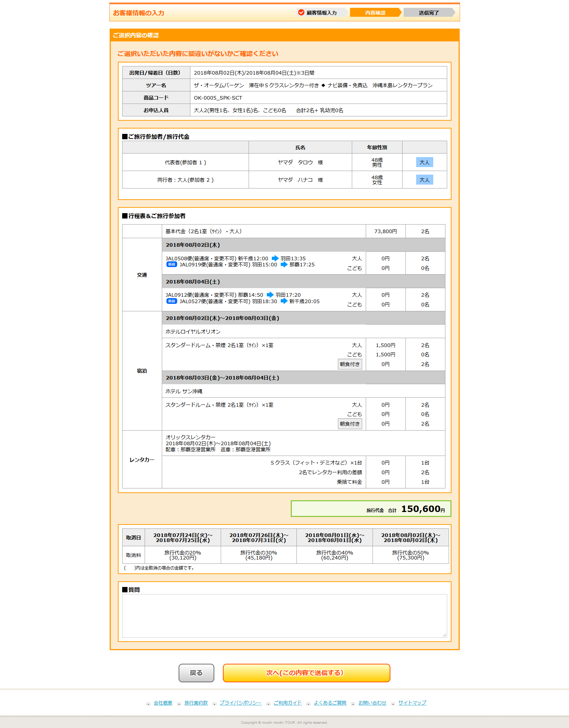Image resolution: width=569 pixels, height=728 pixels.
Task: Click the small arrow icon before 旅行業約款
Action: (179, 704)
